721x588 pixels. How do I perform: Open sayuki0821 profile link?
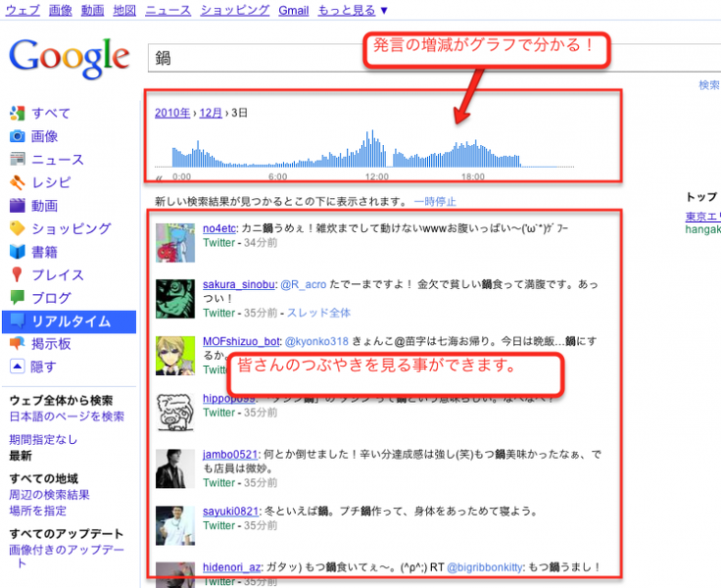[231, 512]
